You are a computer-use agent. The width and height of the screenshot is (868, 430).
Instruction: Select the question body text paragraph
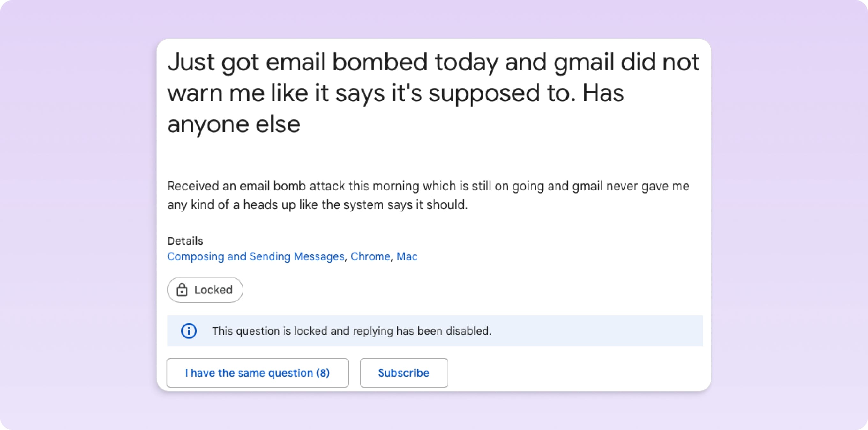pos(428,195)
